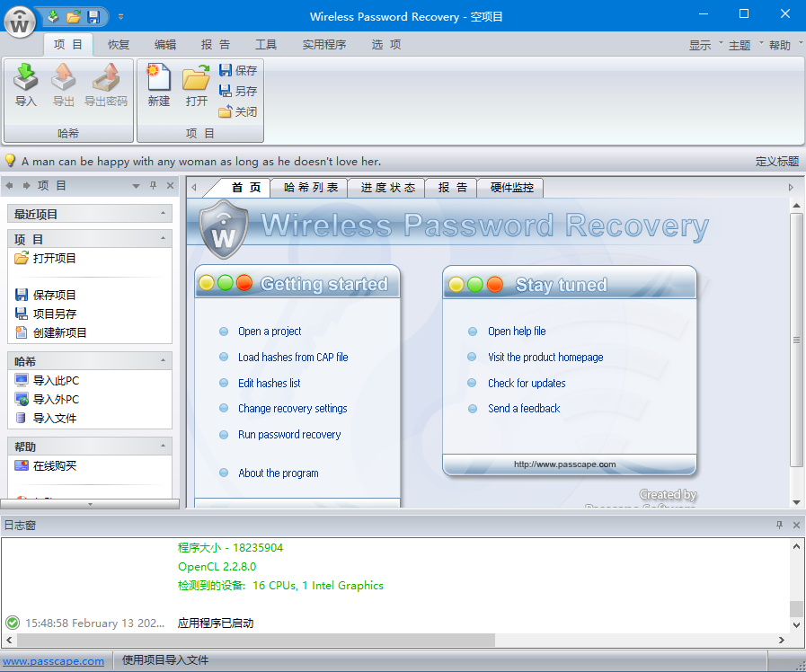Click 'Send a feedback' link

tap(524, 409)
